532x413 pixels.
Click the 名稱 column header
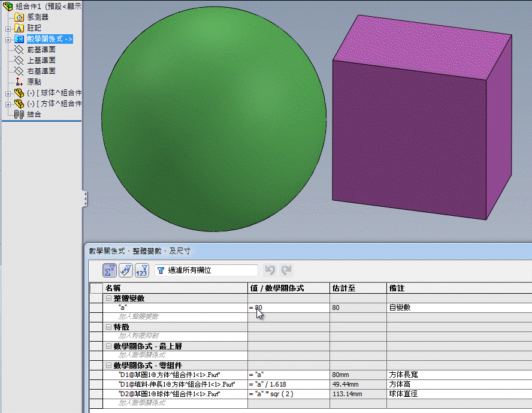(176, 288)
